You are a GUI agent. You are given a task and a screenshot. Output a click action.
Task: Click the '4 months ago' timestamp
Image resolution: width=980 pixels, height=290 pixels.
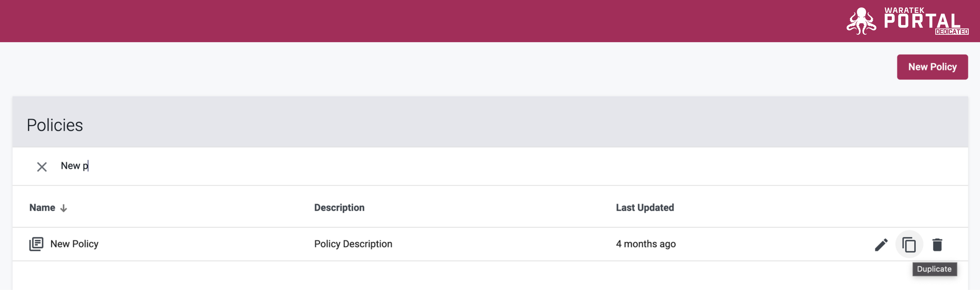pos(646,244)
